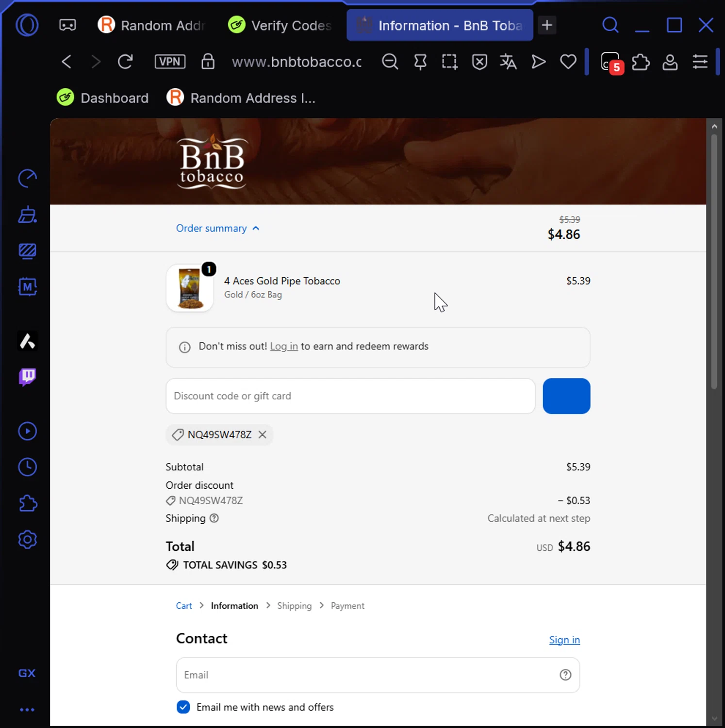This screenshot has height=728, width=725.
Task: Remove the NQ49SW478Z discount code
Action: (x=263, y=434)
